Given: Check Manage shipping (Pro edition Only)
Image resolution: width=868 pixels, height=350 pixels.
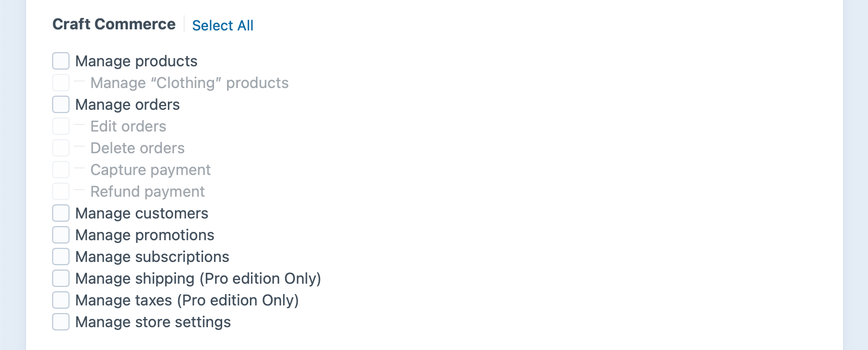Looking at the screenshot, I should [x=60, y=278].
